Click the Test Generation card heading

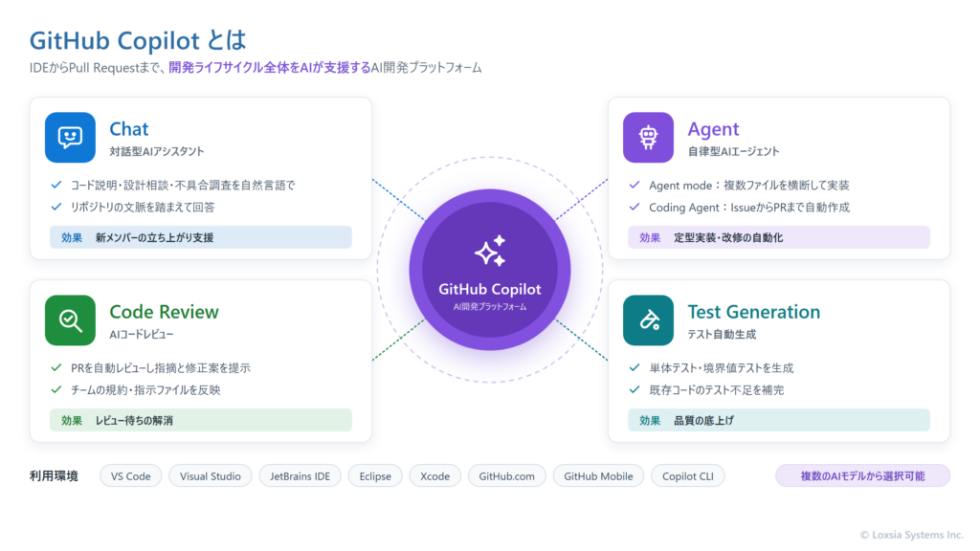pyautogui.click(x=754, y=312)
